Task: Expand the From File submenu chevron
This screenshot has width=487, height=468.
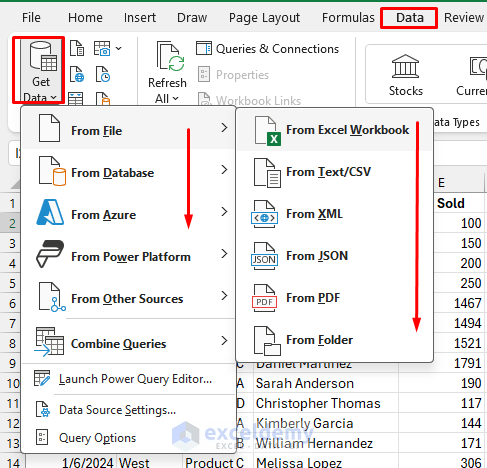Action: point(224,128)
